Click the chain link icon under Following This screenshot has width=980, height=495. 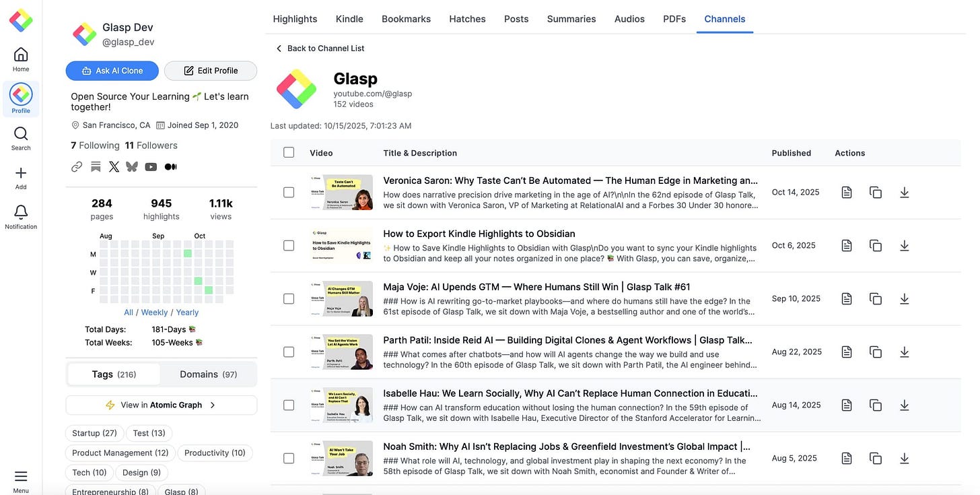pyautogui.click(x=77, y=166)
